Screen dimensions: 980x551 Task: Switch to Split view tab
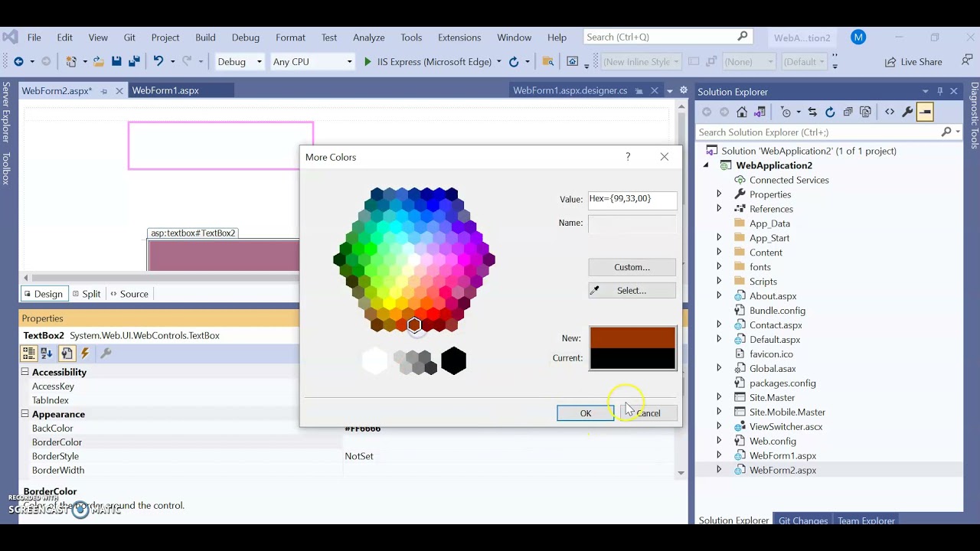pos(86,294)
